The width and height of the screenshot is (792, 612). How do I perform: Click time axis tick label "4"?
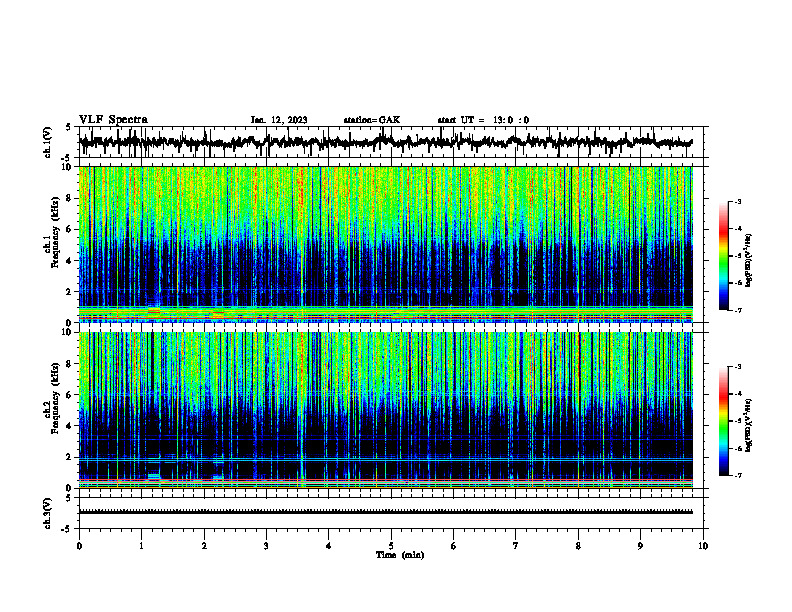coord(329,546)
